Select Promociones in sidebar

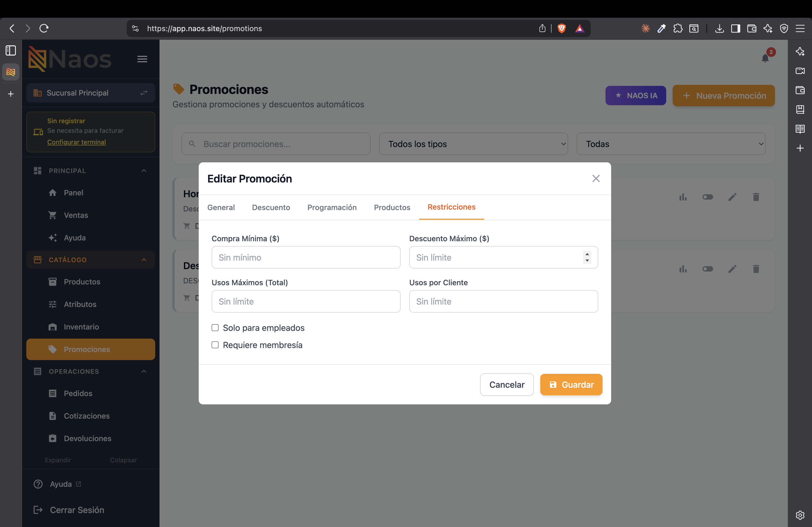[90, 349]
